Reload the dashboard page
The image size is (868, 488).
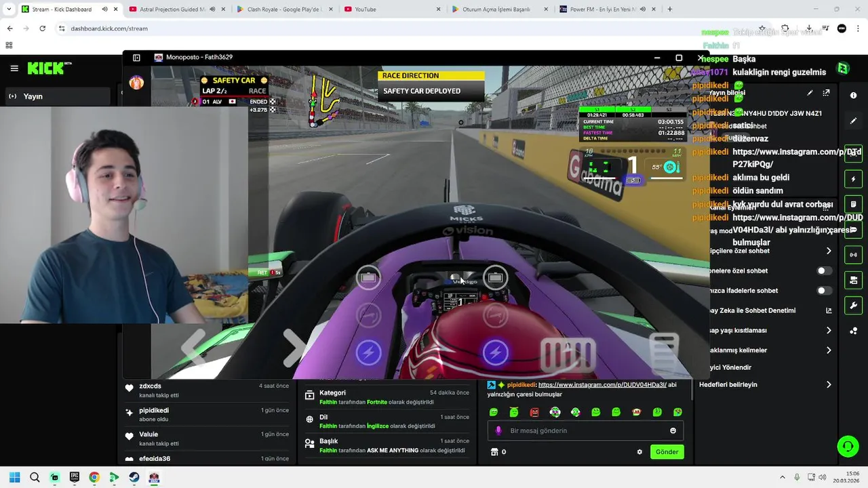[42, 28]
